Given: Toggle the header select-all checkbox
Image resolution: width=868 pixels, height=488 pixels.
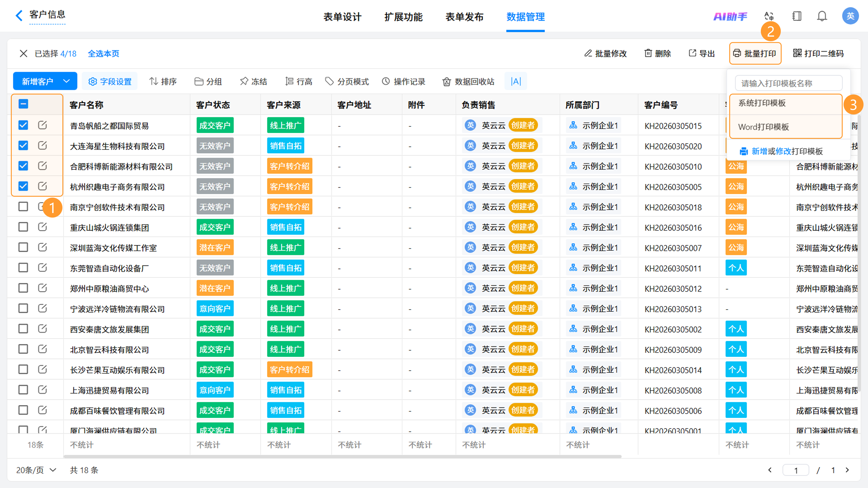Looking at the screenshot, I should 23,104.
